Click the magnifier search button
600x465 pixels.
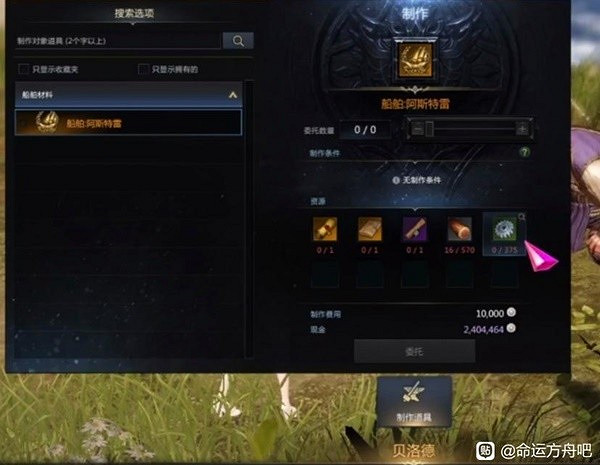238,41
